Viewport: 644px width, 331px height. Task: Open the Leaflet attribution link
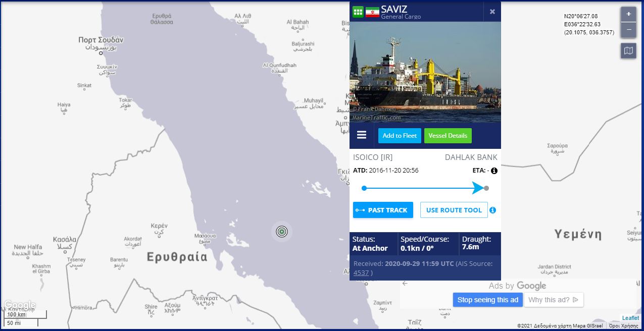click(x=630, y=318)
